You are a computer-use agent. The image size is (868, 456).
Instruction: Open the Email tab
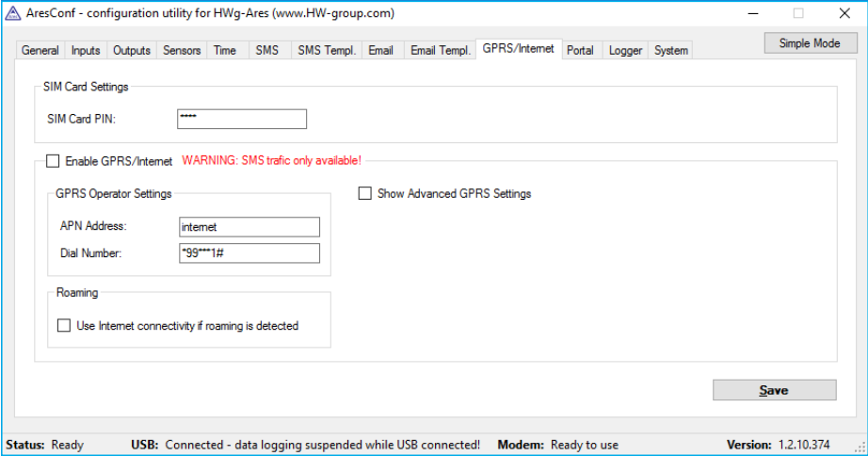(x=381, y=51)
